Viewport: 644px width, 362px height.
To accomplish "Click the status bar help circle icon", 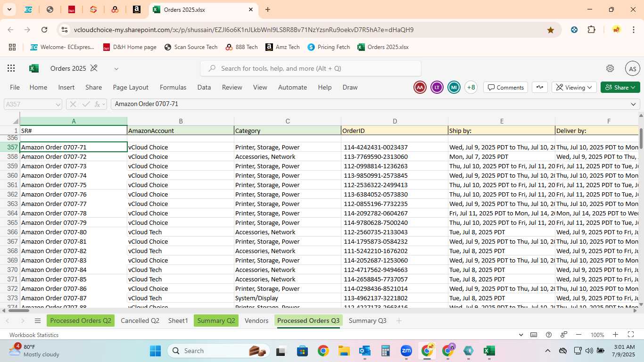I will click(x=548, y=335).
